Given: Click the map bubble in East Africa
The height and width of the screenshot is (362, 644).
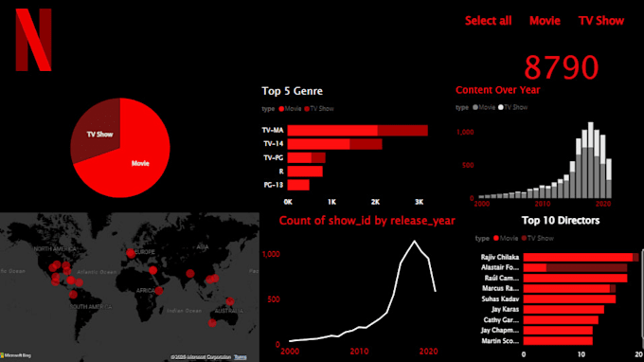Looking at the screenshot, I should click(x=158, y=291).
